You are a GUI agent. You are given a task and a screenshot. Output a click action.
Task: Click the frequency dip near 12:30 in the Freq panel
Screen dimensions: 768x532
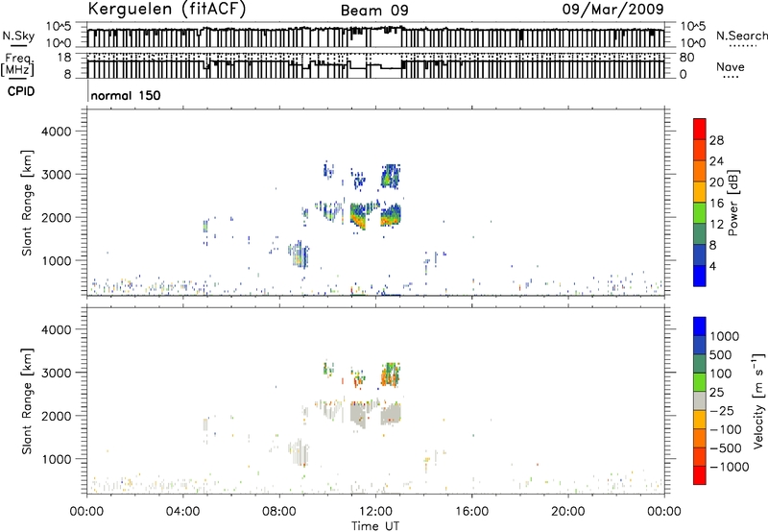(x=392, y=68)
